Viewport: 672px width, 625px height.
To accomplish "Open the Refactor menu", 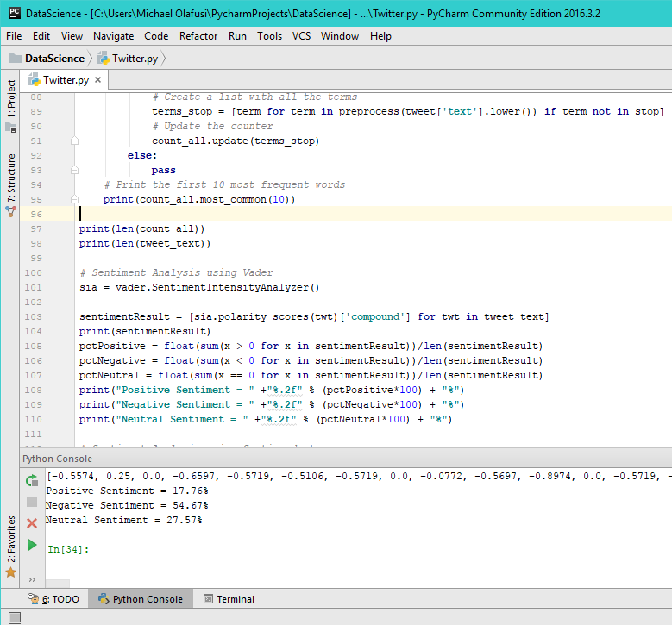I will tap(198, 36).
